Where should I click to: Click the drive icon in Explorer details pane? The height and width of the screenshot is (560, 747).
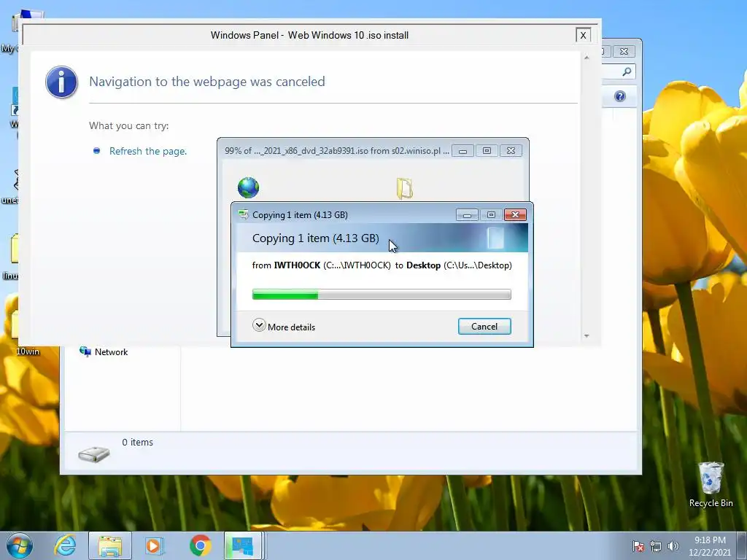pyautogui.click(x=94, y=454)
